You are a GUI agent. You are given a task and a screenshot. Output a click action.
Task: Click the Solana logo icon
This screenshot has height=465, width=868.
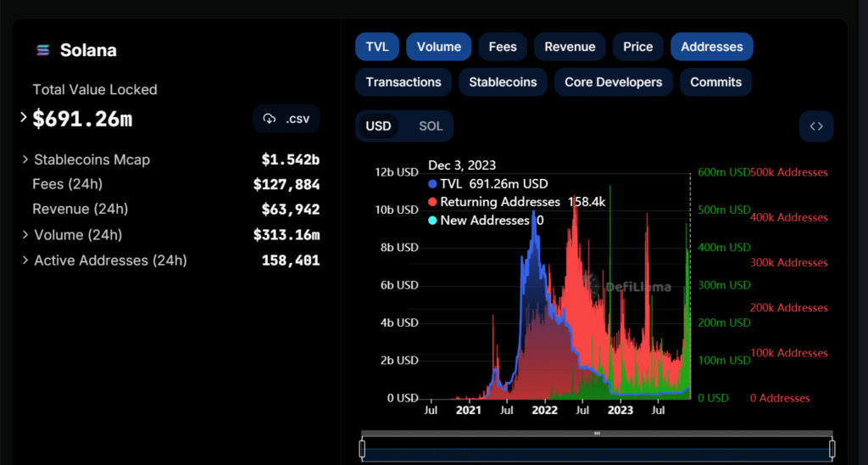coord(42,51)
